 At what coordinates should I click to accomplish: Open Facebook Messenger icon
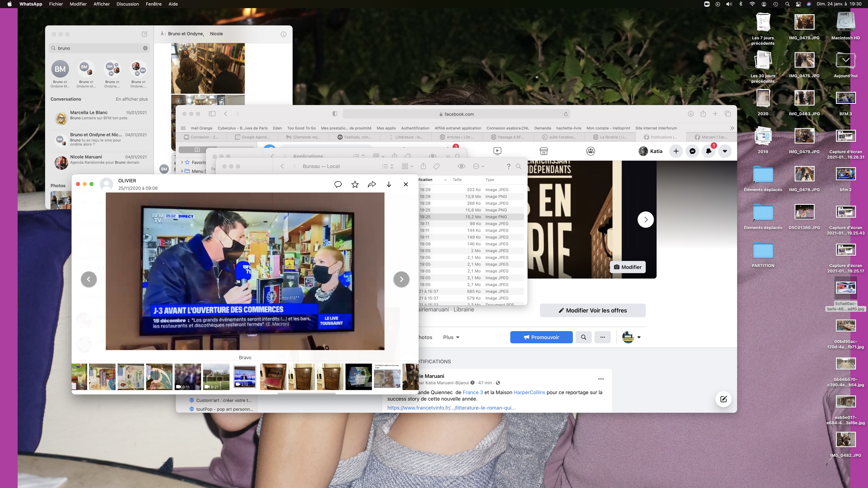coord(692,151)
